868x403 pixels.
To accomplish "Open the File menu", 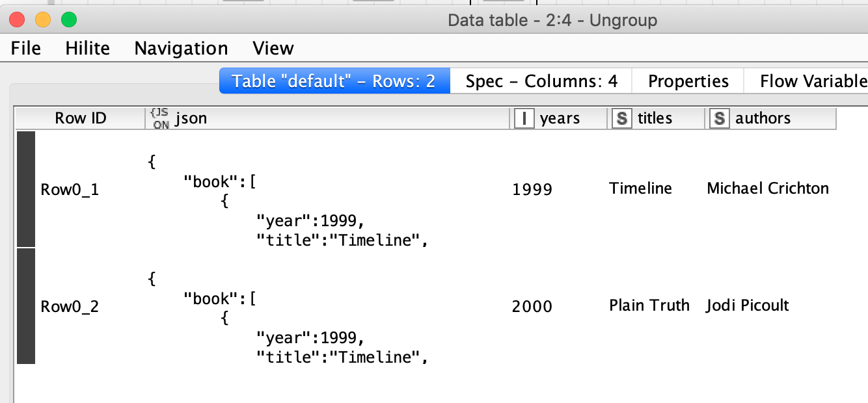I will pyautogui.click(x=26, y=48).
